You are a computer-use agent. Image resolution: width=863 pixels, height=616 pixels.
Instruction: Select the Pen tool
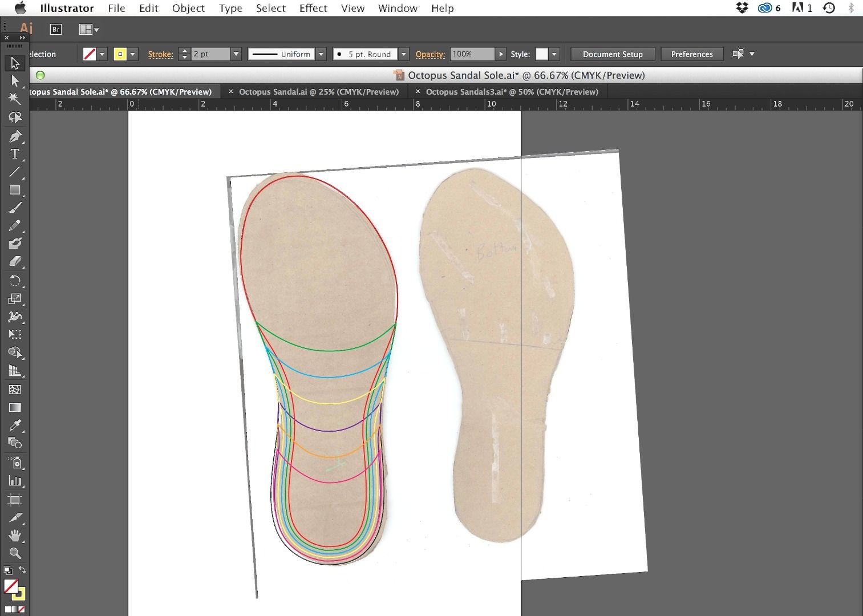(15, 136)
